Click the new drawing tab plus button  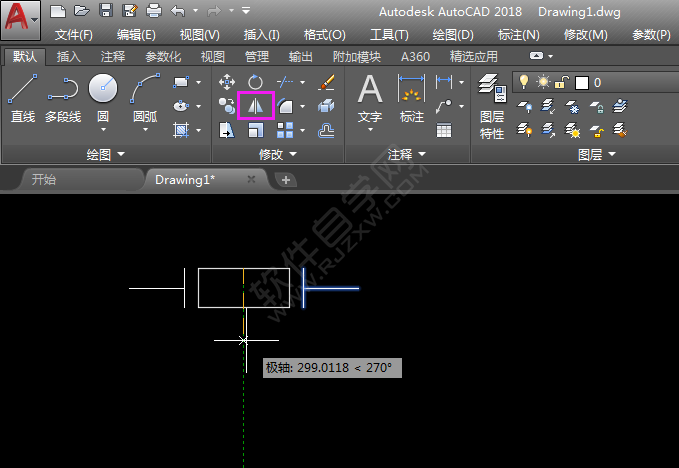(286, 180)
